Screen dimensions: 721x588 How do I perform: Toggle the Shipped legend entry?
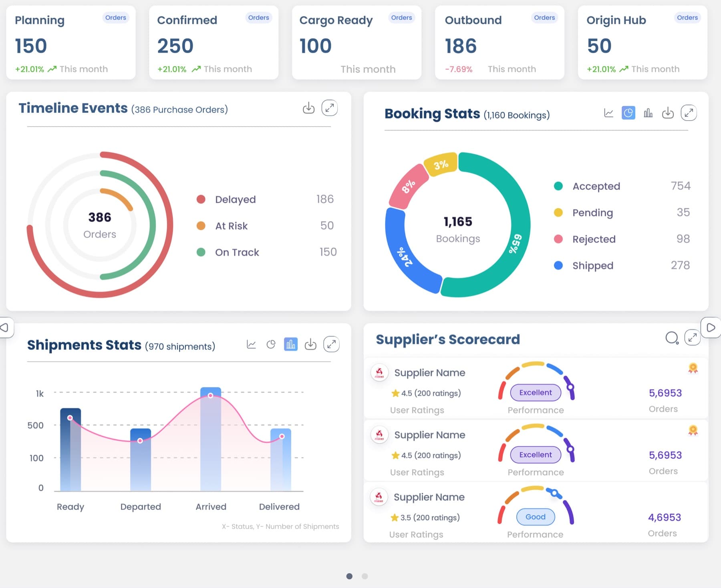(x=622, y=265)
